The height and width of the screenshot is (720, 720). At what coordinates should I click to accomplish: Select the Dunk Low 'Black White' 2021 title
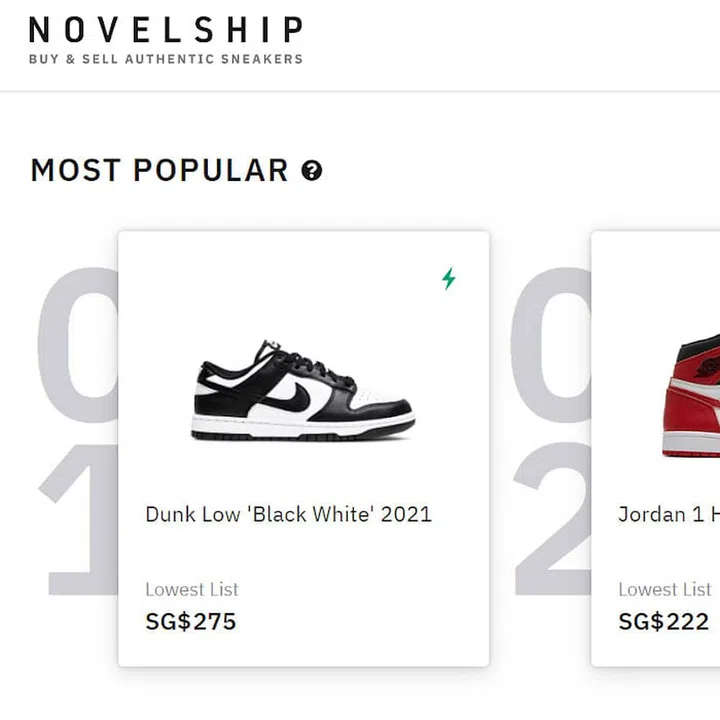[288, 515]
